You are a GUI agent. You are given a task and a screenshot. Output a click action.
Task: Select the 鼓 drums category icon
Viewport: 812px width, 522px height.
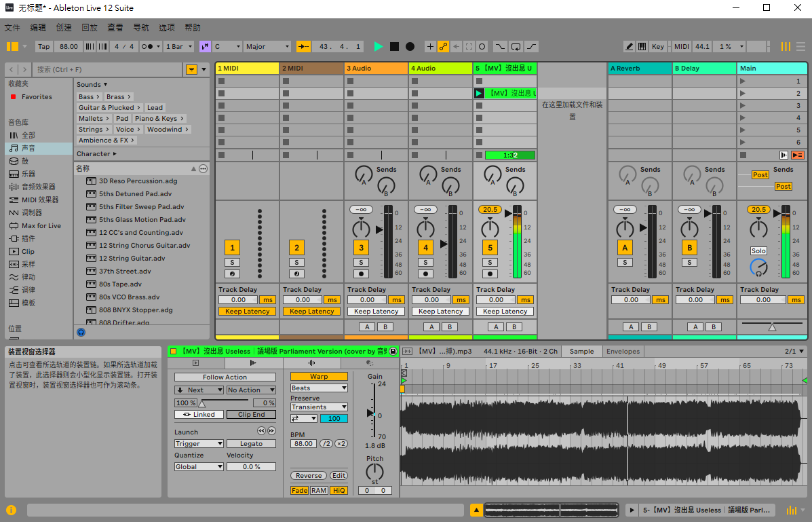(14, 161)
